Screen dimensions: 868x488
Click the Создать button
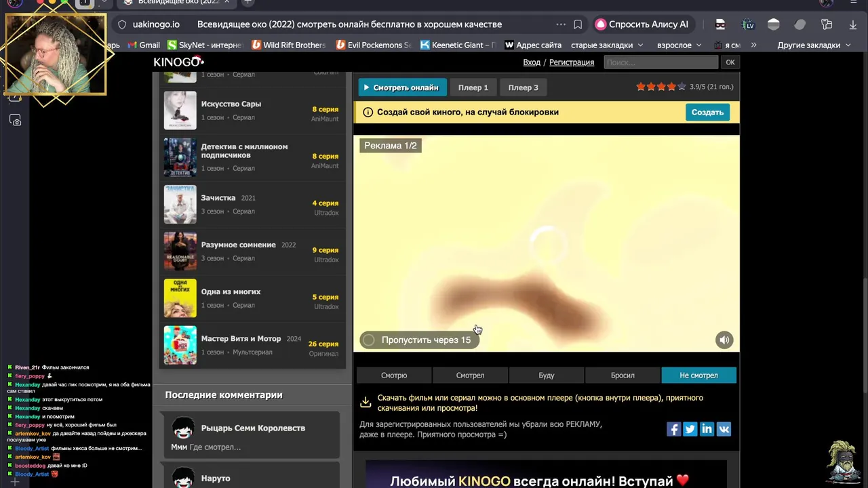707,113
